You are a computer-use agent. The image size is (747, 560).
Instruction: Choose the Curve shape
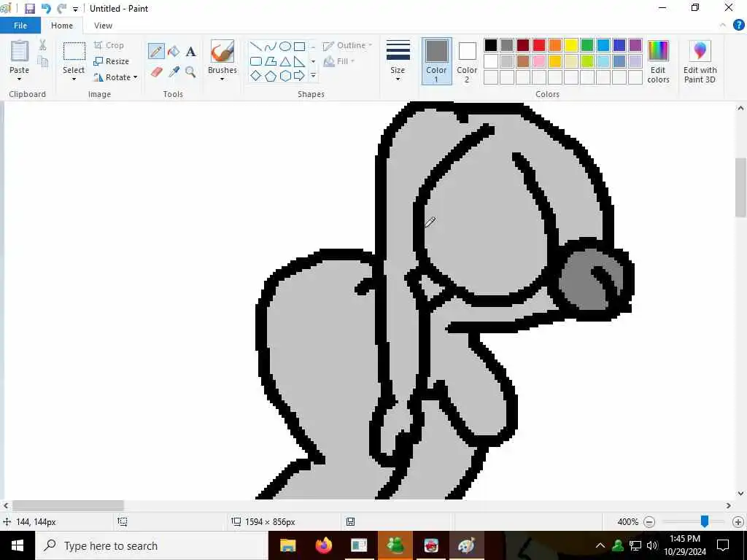tap(271, 46)
